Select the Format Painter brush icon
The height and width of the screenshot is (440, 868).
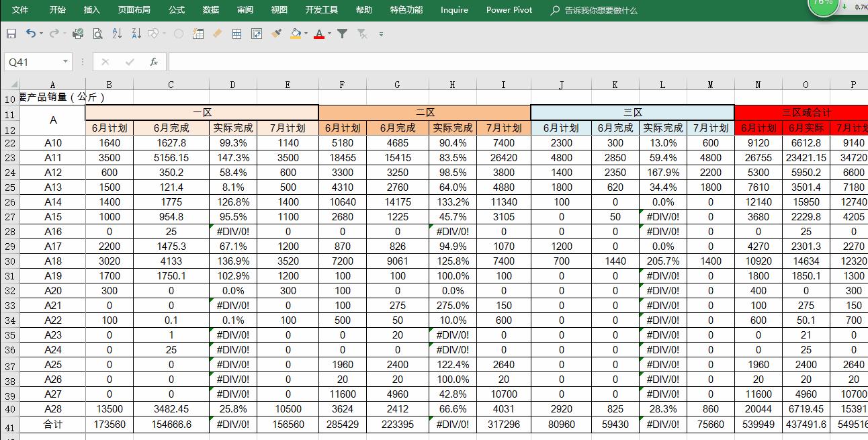pyautogui.click(x=276, y=34)
